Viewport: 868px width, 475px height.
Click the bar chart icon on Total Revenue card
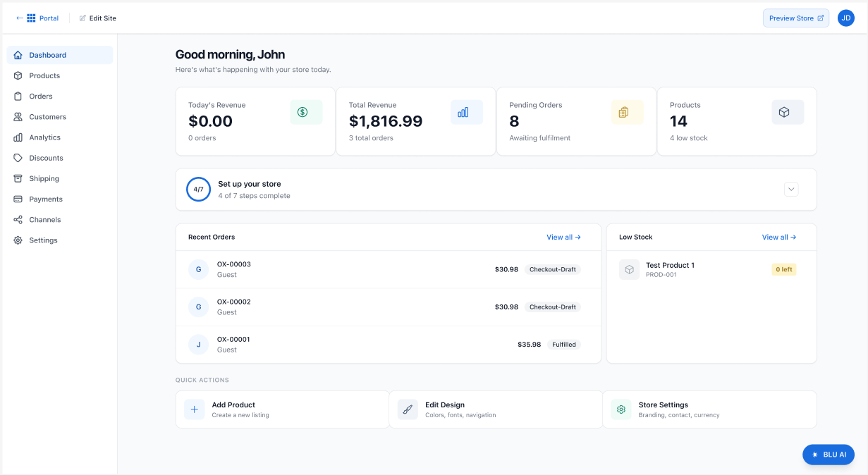[463, 112]
